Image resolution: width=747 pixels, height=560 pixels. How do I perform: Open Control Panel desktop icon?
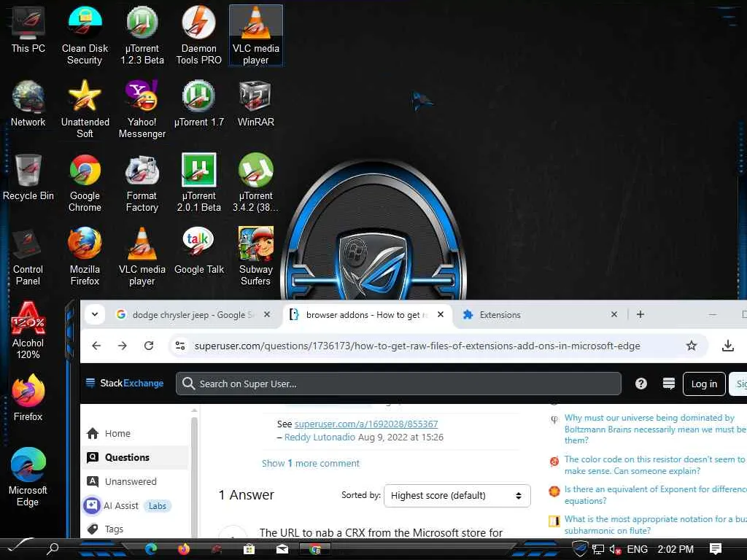pyautogui.click(x=28, y=257)
